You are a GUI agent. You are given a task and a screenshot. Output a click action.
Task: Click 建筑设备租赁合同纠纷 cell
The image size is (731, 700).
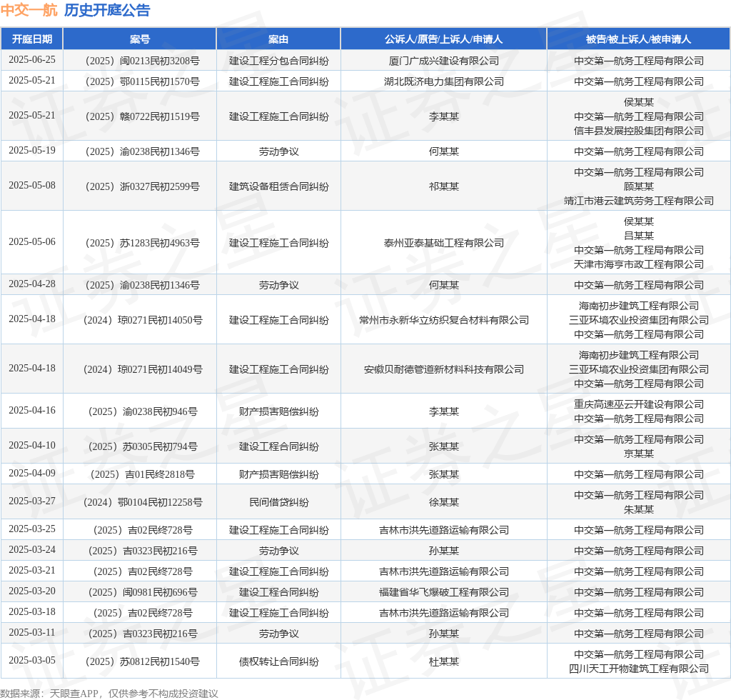[279, 186]
